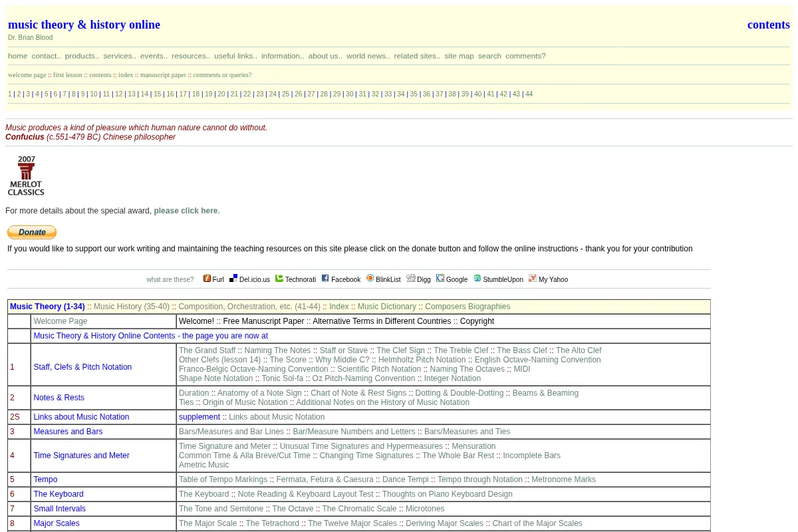Open lesson 'Small Intervals'
Screen dimensions: 798x532
coord(60,509)
